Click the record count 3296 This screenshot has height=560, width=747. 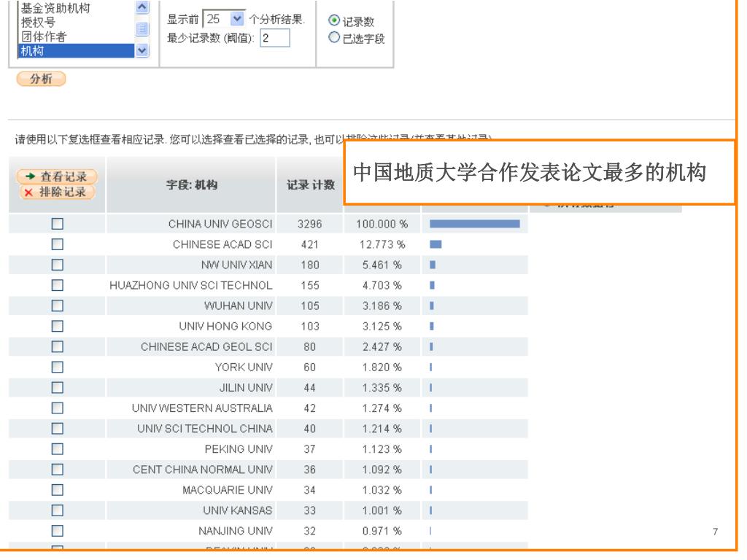coord(309,224)
